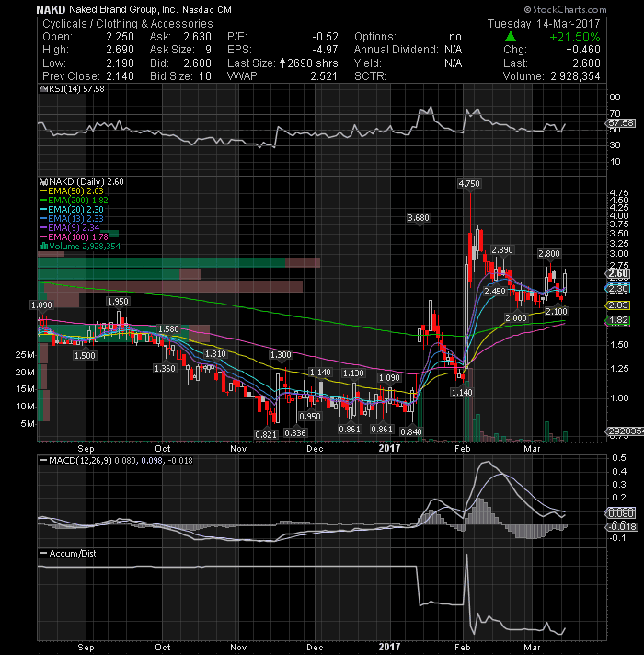Click the Volume bars legend icon

coord(43,246)
